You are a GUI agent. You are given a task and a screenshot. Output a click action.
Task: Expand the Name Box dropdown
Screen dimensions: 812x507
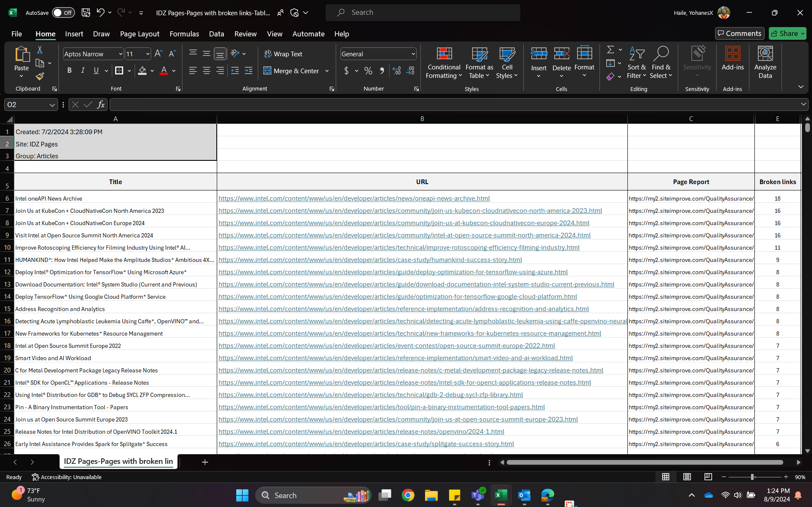(x=52, y=105)
